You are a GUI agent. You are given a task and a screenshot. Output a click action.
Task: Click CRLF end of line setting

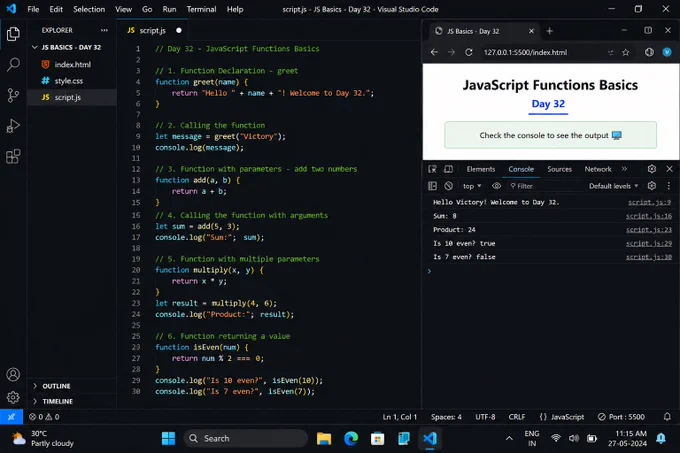point(517,417)
